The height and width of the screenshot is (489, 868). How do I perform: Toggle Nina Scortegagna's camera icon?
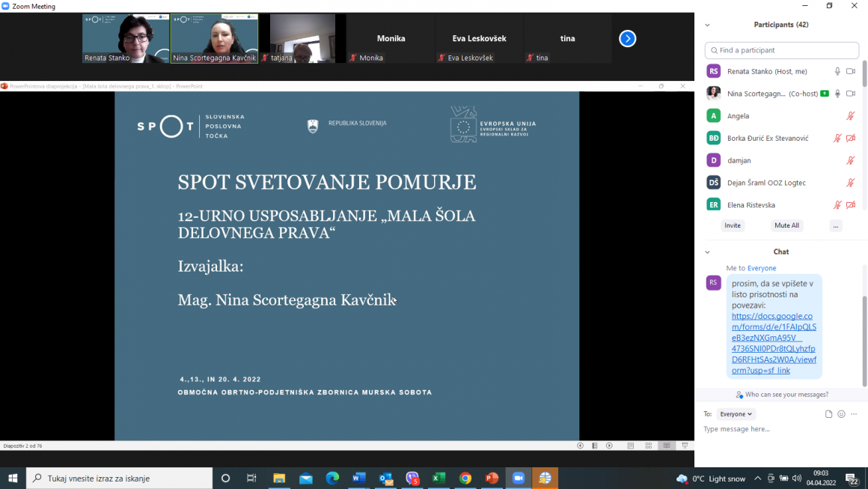coord(852,93)
